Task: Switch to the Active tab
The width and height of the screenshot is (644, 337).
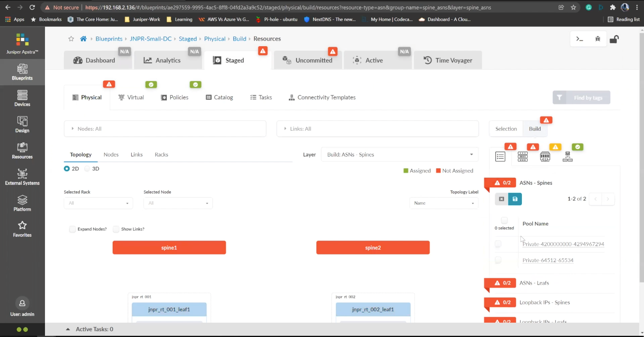Action: 378,60
